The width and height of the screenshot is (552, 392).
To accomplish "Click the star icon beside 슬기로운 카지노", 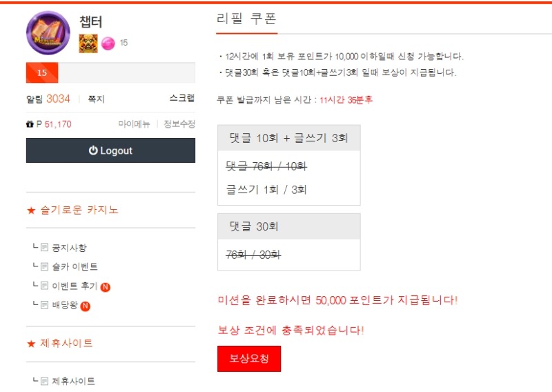I will click(31, 210).
